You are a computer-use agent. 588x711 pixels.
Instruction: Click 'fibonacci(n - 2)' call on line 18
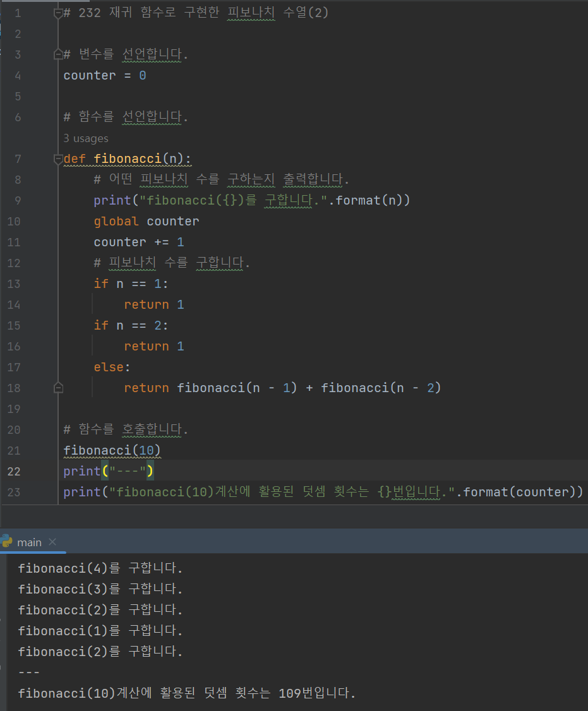pyautogui.click(x=381, y=388)
